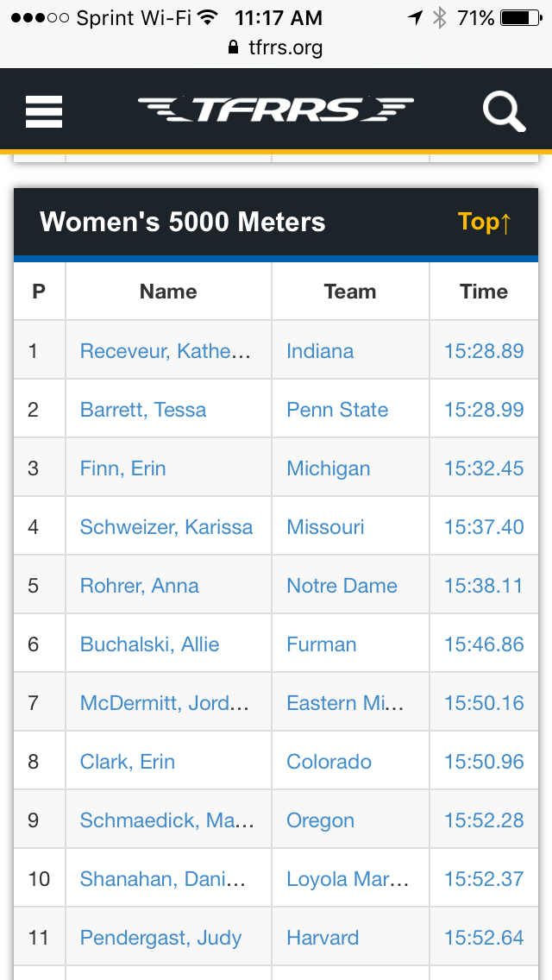Viewport: 552px width, 980px height.
Task: Tap the lock icon beside tfrrs.org
Action: point(233,47)
